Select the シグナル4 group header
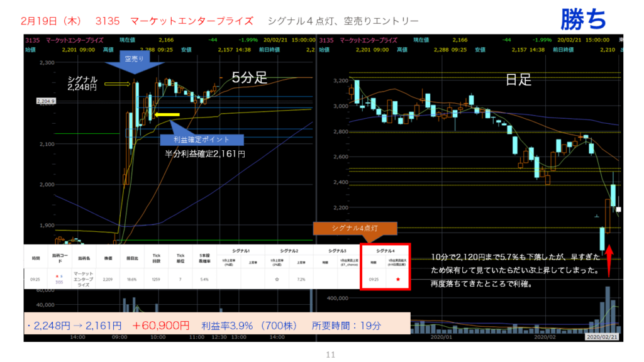The width and height of the screenshot is (644, 362). tap(386, 250)
